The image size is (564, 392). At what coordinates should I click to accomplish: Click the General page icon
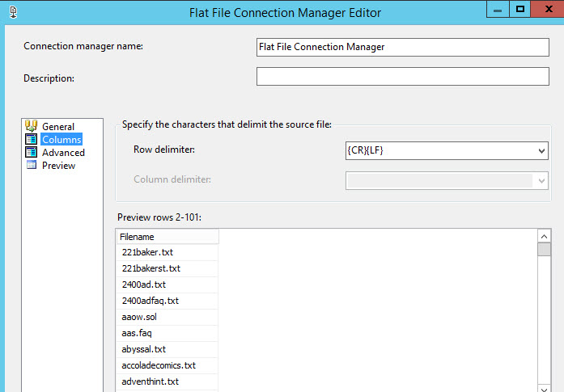click(x=32, y=126)
